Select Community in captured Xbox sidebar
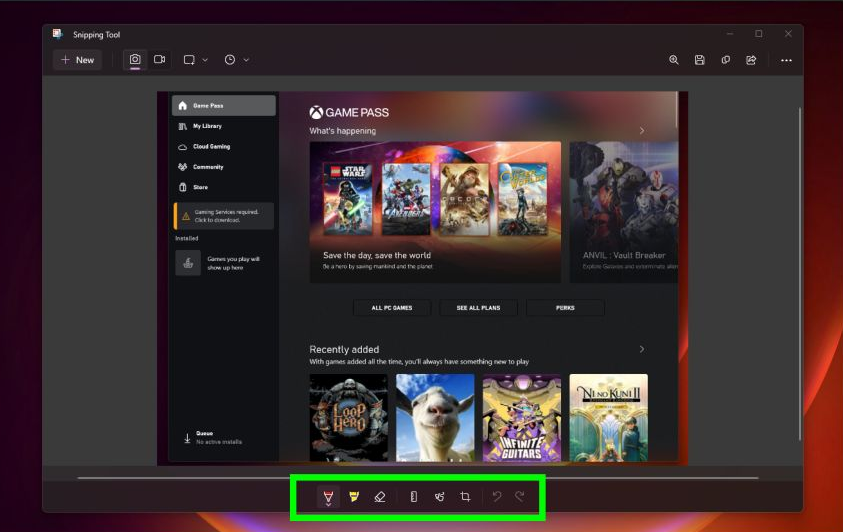Viewport: 843px width, 532px height. pyautogui.click(x=224, y=167)
